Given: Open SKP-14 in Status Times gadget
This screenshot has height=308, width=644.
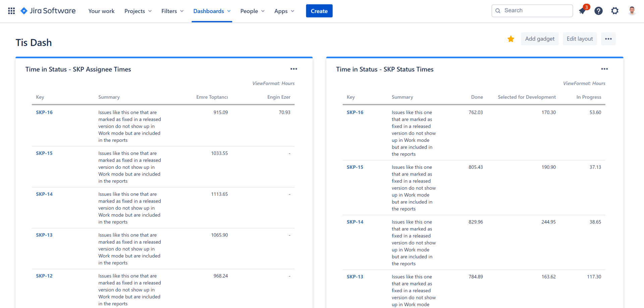Looking at the screenshot, I should coord(355,222).
